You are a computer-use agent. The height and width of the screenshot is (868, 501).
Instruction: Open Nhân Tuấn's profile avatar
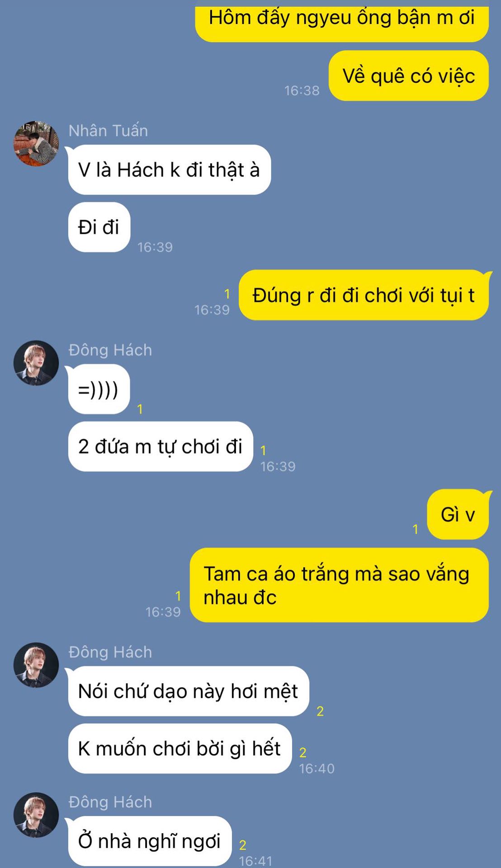pos(36,143)
